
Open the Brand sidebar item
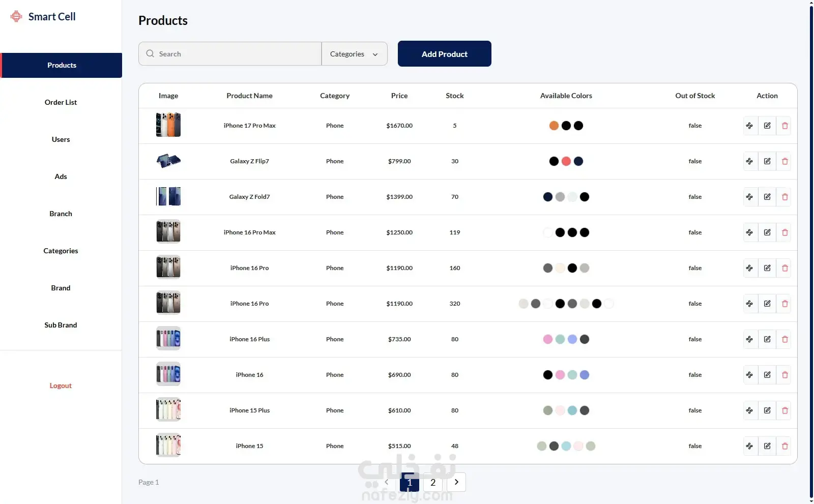(61, 288)
